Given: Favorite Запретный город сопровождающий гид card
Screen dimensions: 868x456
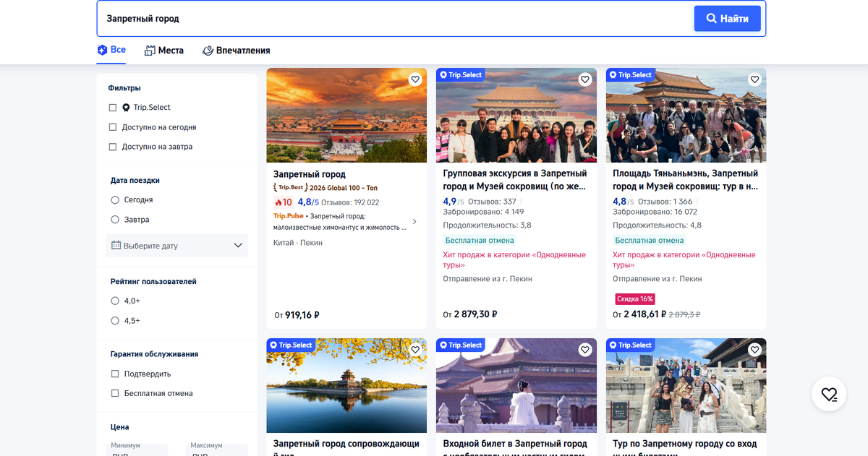Looking at the screenshot, I should (x=415, y=350).
